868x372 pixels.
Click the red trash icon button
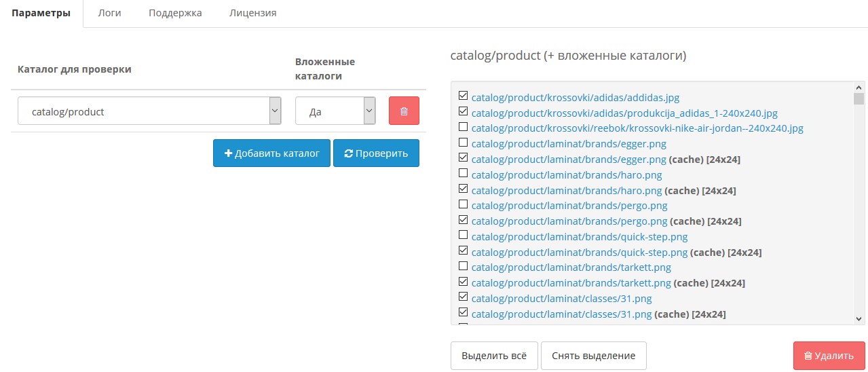404,111
